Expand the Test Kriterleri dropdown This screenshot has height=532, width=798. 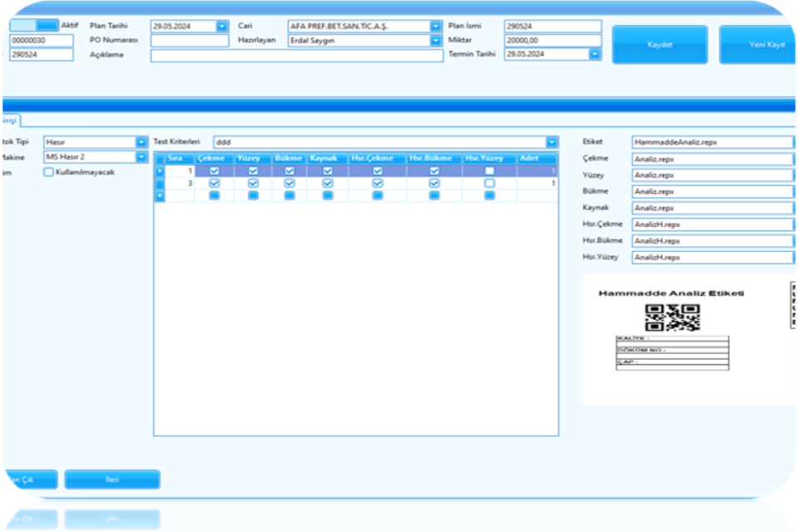551,142
